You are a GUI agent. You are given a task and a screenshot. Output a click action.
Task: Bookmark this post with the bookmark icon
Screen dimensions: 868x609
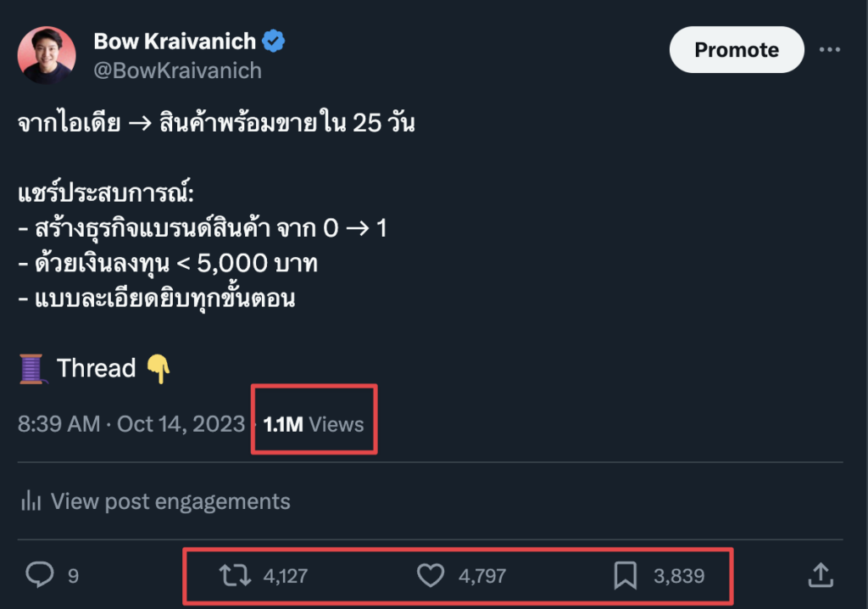pos(625,576)
